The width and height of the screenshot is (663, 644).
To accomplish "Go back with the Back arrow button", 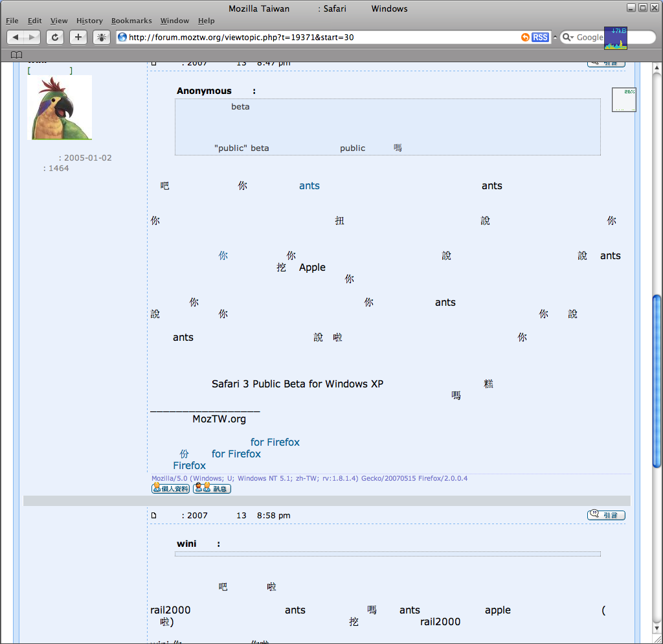I will (x=16, y=37).
